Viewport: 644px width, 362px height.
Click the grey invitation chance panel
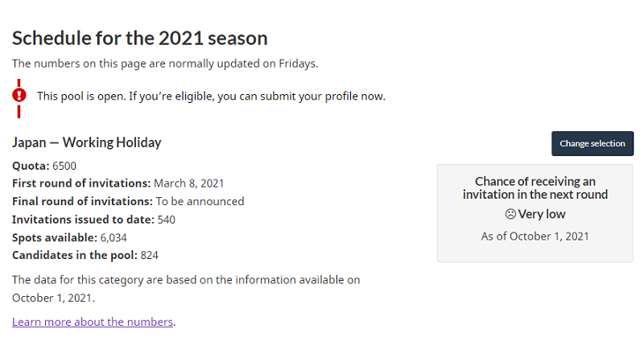coord(535,213)
